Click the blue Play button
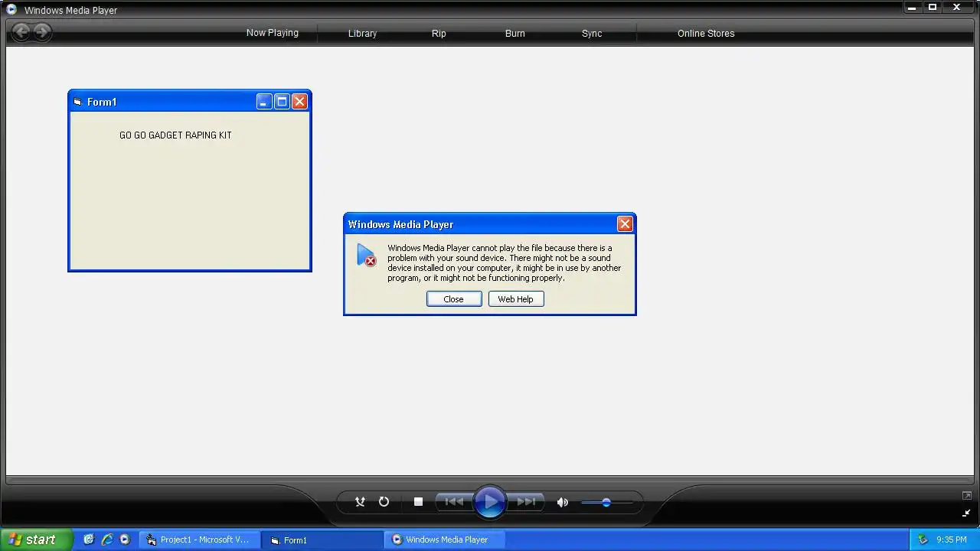The width and height of the screenshot is (980, 551). coord(490,502)
